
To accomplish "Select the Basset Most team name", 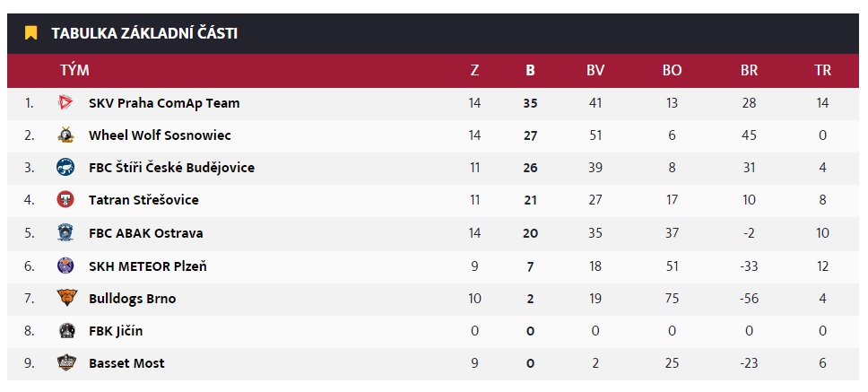I will click(126, 363).
